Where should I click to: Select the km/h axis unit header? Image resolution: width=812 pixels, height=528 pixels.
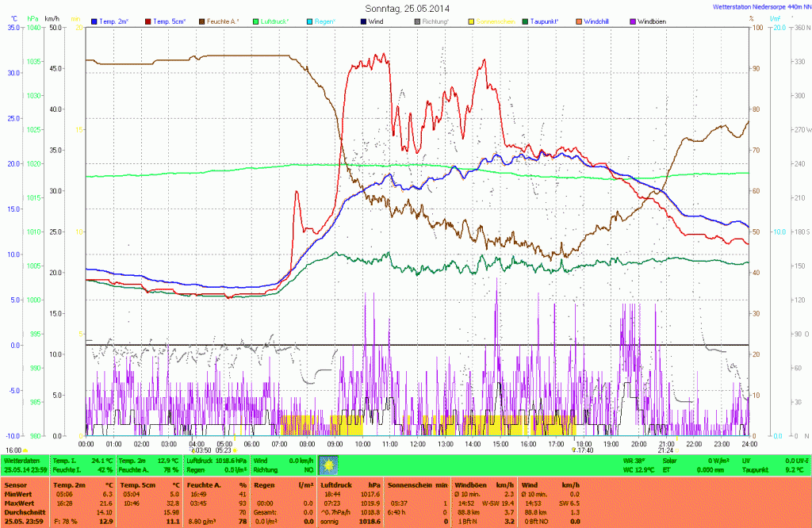[52, 18]
